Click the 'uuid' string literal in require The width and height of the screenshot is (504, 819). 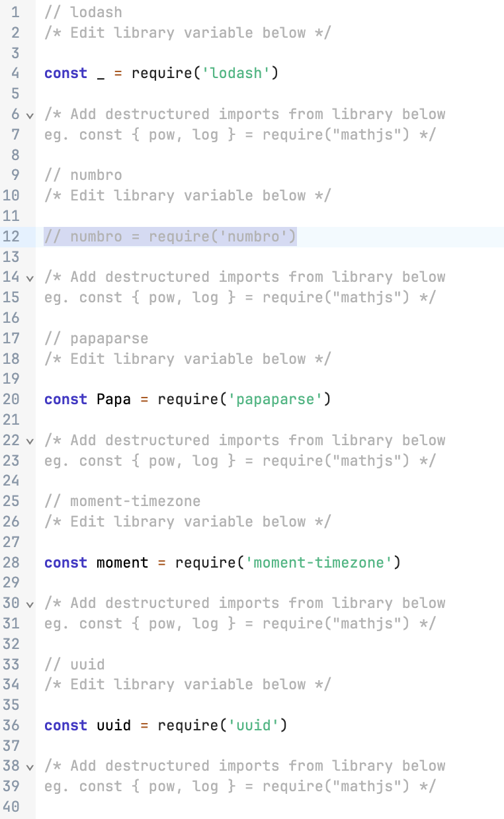click(x=253, y=726)
